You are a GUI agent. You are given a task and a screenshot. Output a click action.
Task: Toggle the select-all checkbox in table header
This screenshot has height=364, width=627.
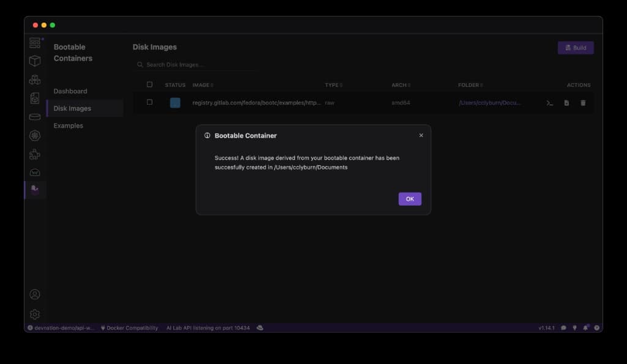click(149, 84)
